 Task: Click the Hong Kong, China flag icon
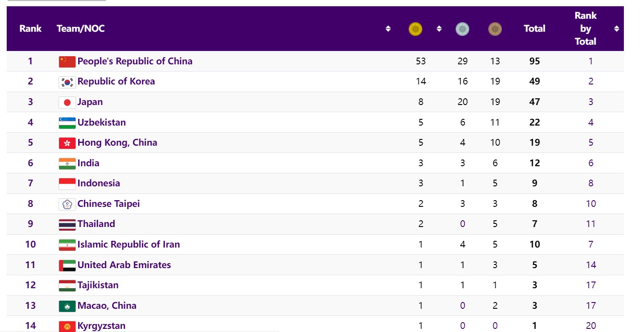point(67,143)
